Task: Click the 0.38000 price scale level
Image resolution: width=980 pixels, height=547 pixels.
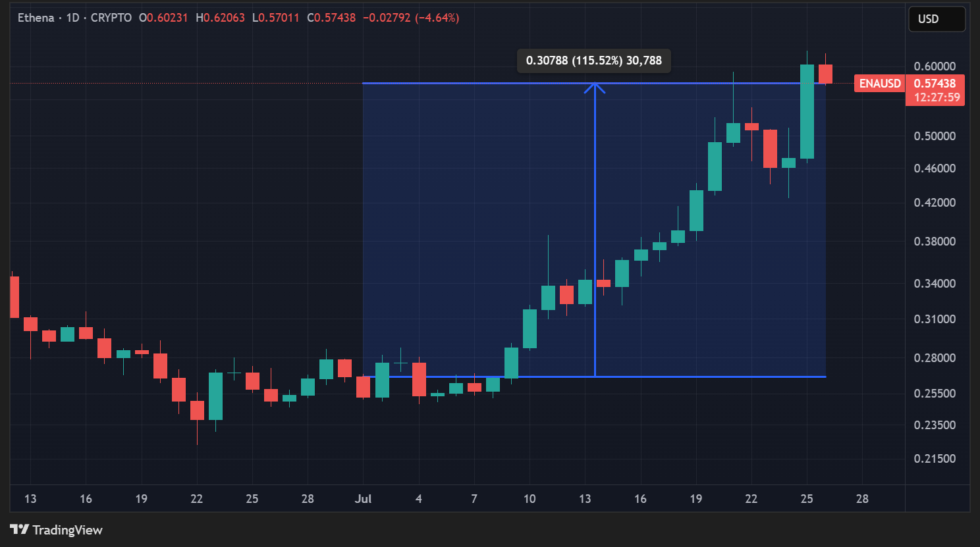Action: pyautogui.click(x=935, y=242)
